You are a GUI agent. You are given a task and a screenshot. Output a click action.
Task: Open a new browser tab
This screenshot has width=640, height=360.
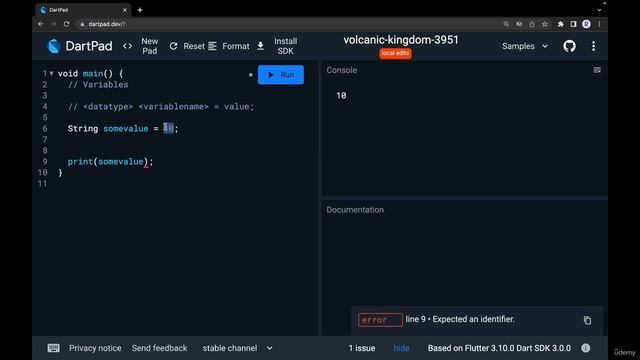click(x=140, y=10)
